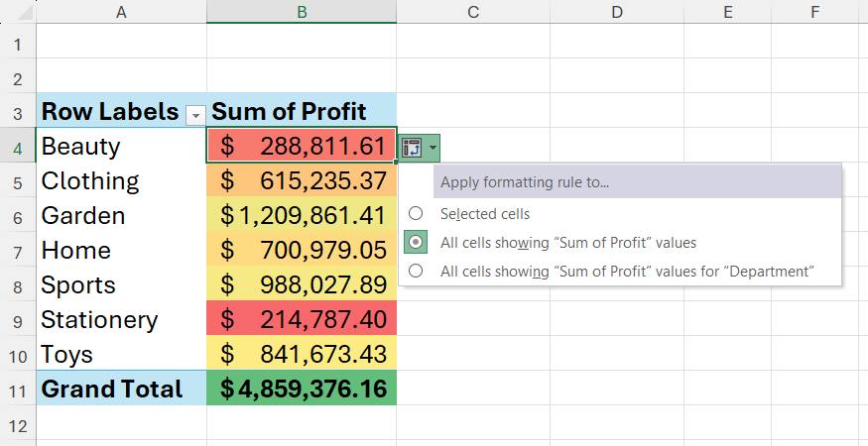Click the orange cell showing 615,235.37
Screen dimensions: 868x446
pos(302,179)
